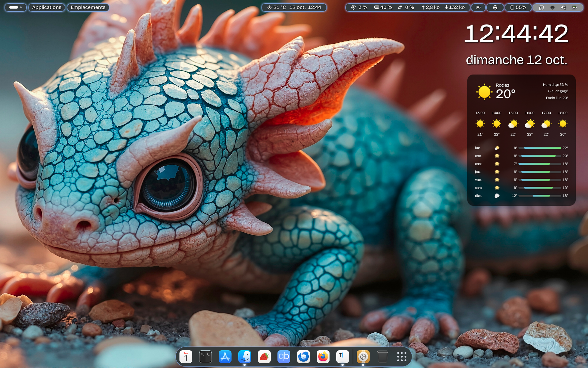Image resolution: width=588 pixels, height=368 pixels.
Task: Open Thunderbird mail in the dock
Action: click(x=303, y=357)
